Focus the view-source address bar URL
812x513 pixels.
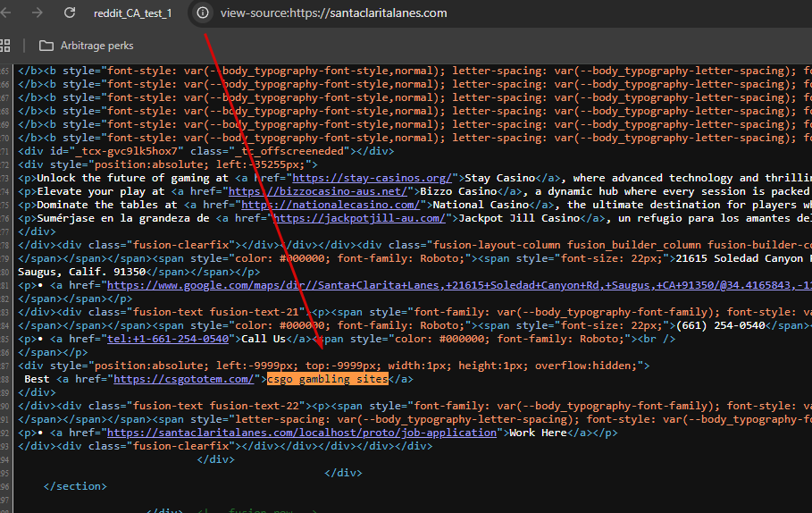[x=333, y=13]
